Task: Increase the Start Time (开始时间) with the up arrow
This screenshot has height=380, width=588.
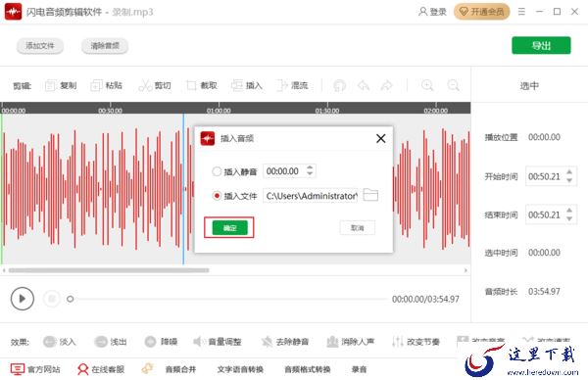Action: point(569,172)
